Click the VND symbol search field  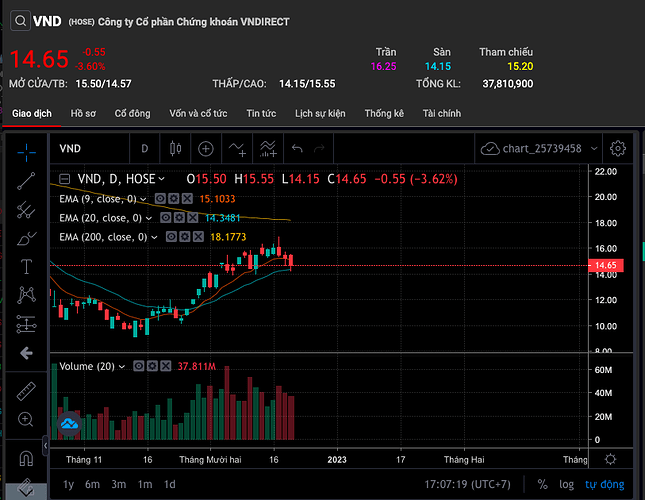point(89,148)
